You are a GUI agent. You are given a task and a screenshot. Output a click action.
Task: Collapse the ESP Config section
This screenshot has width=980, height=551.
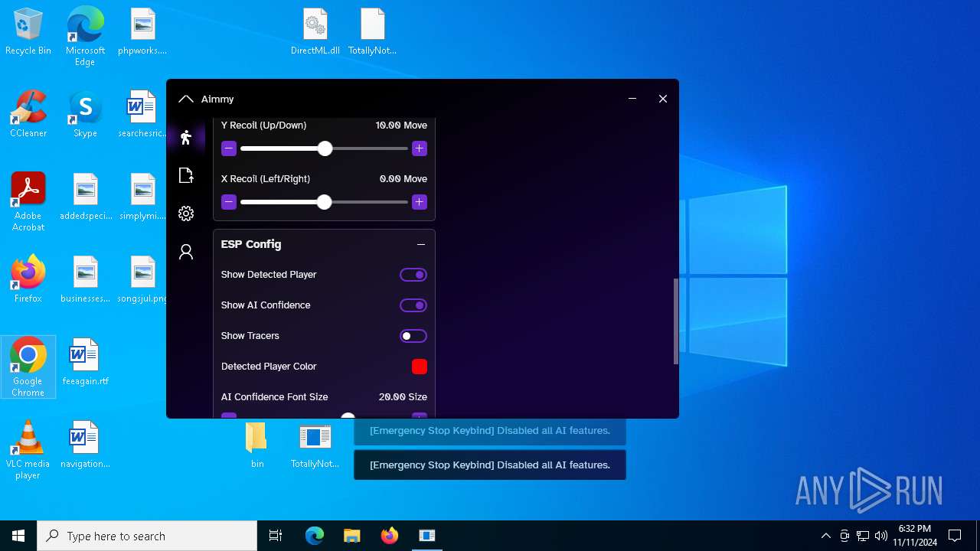(x=420, y=244)
